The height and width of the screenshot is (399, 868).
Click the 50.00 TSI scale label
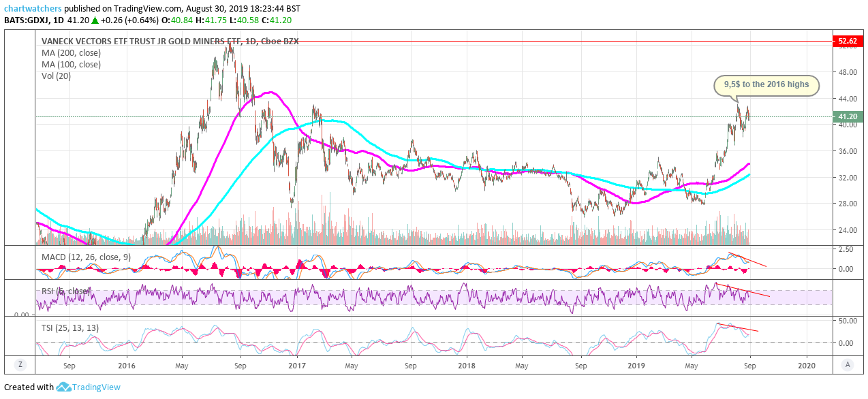point(847,320)
